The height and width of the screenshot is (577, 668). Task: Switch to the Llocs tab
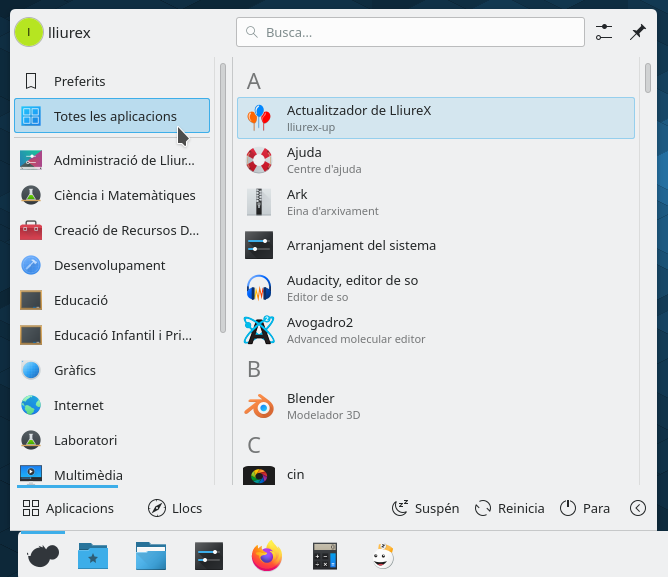click(x=174, y=508)
